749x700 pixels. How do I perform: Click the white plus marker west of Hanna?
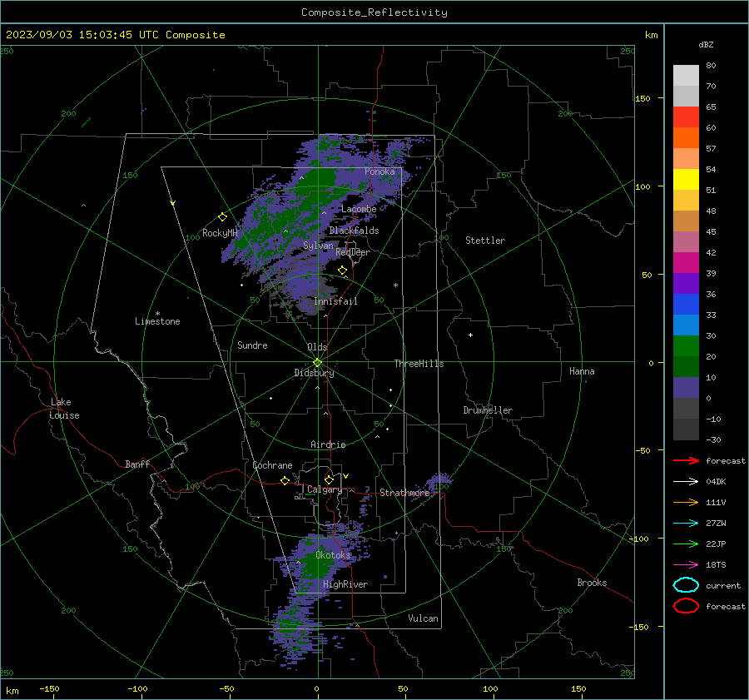coord(470,335)
